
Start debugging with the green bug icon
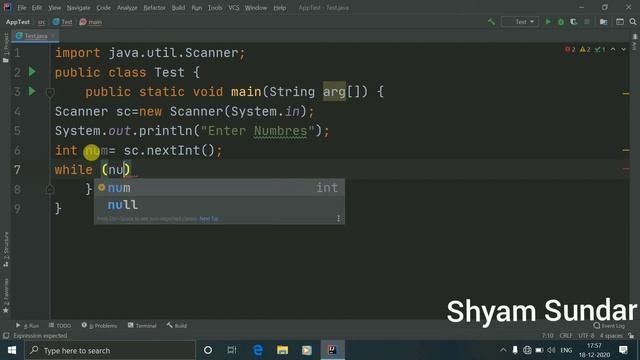(561, 22)
